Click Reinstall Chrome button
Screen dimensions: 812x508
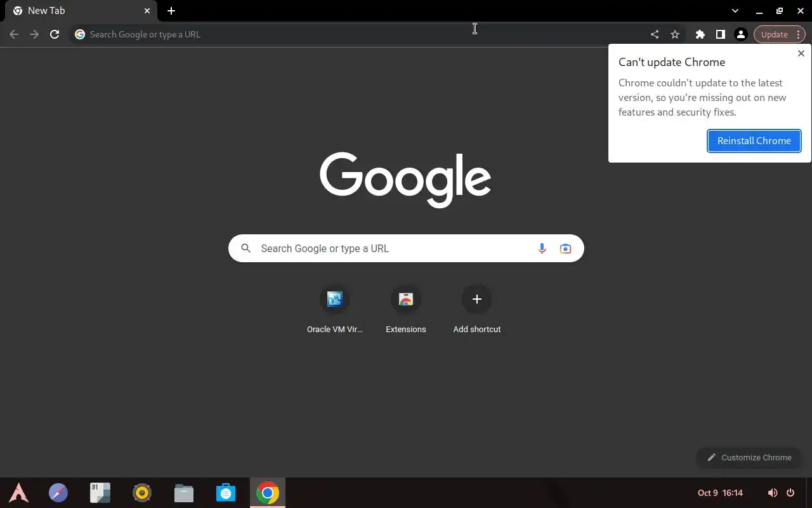pyautogui.click(x=754, y=141)
